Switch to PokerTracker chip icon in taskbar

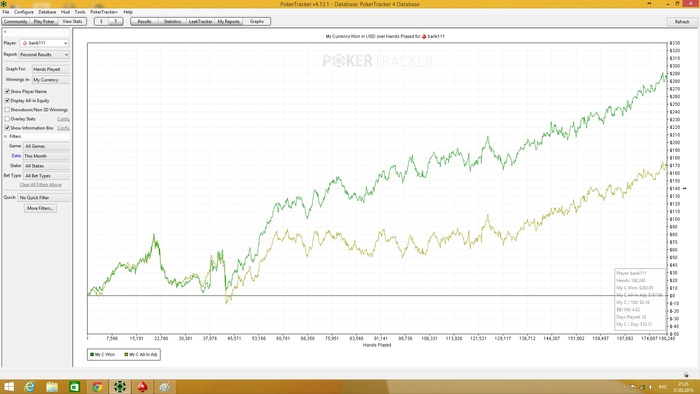(x=119, y=386)
